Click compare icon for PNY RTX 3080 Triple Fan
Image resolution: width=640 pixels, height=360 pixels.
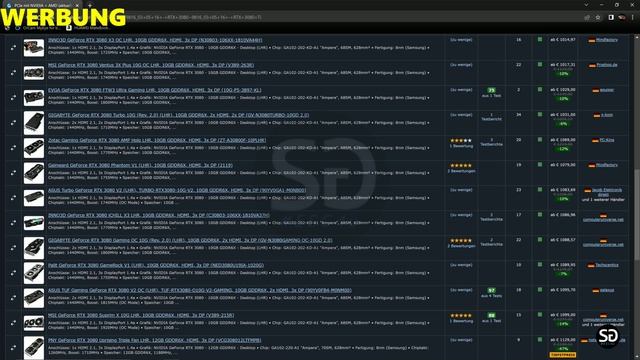[13, 348]
